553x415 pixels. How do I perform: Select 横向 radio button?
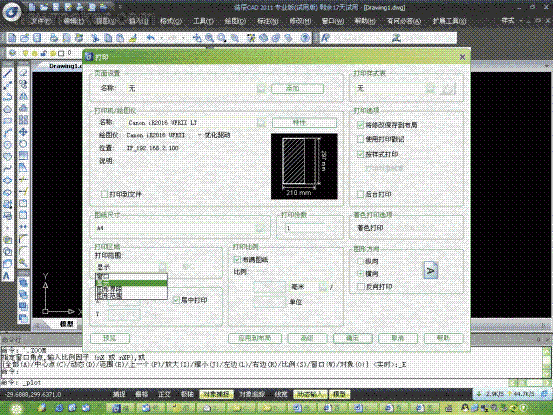click(x=360, y=273)
